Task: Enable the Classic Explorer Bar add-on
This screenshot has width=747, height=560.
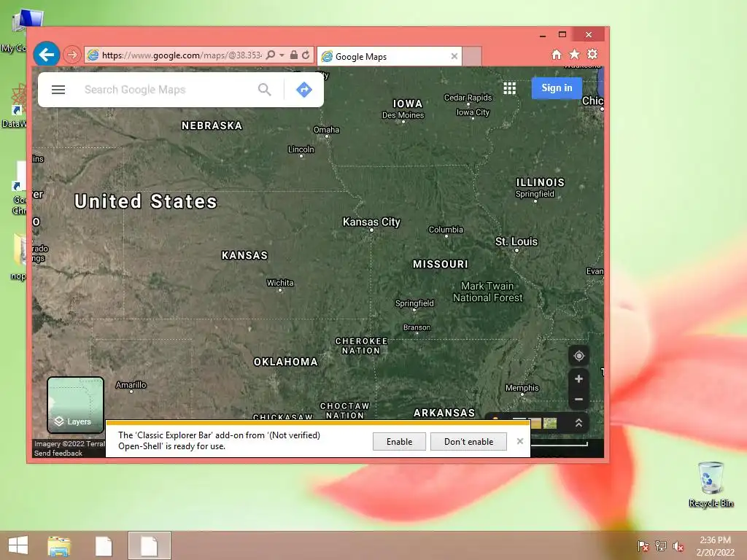Action: 399,441
